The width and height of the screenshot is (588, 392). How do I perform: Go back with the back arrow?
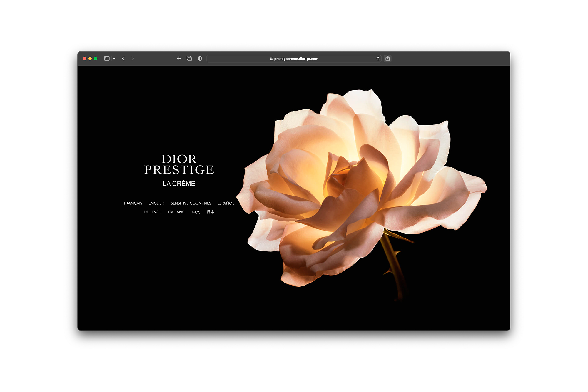coord(123,59)
